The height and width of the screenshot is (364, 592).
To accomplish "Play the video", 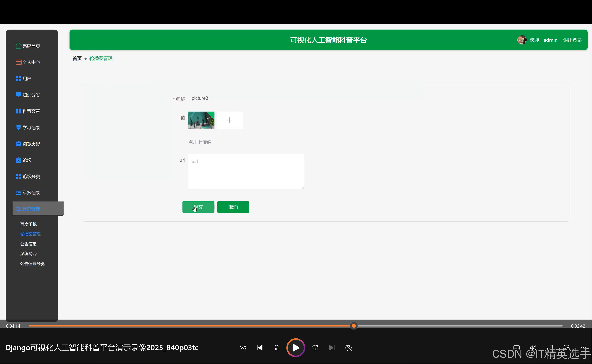I will tap(295, 348).
